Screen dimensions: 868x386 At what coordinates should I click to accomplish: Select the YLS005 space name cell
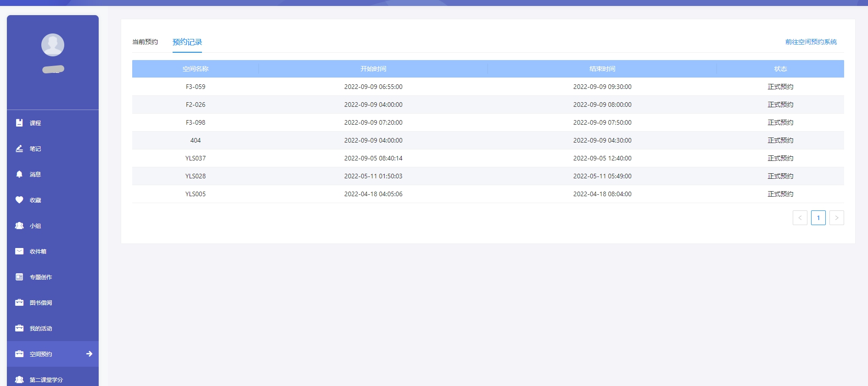[x=196, y=194]
